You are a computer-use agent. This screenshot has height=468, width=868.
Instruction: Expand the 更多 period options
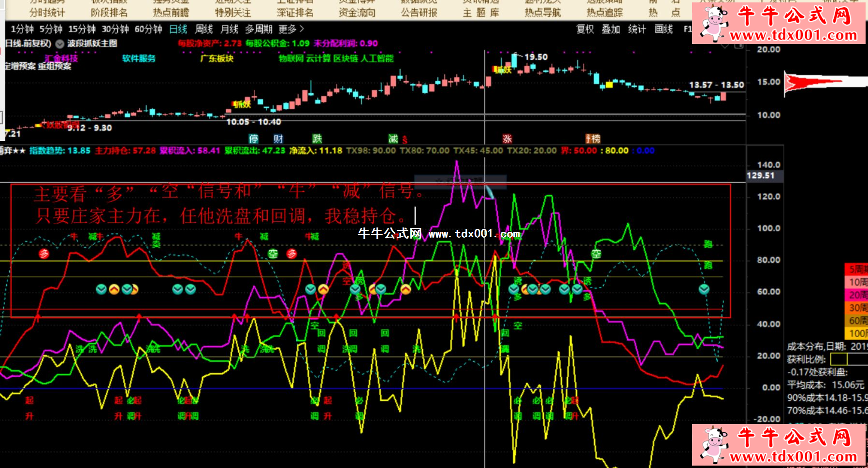(x=291, y=29)
